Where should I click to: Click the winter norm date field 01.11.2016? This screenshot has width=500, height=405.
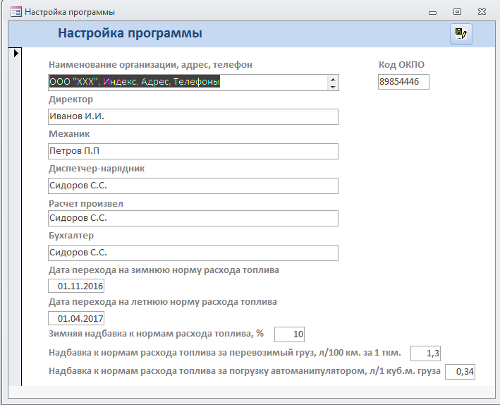tap(76, 286)
